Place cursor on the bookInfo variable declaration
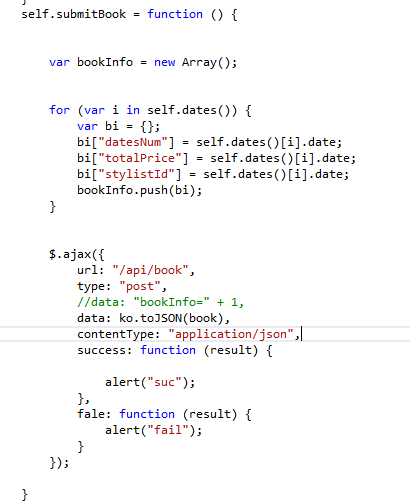 pyautogui.click(x=105, y=62)
